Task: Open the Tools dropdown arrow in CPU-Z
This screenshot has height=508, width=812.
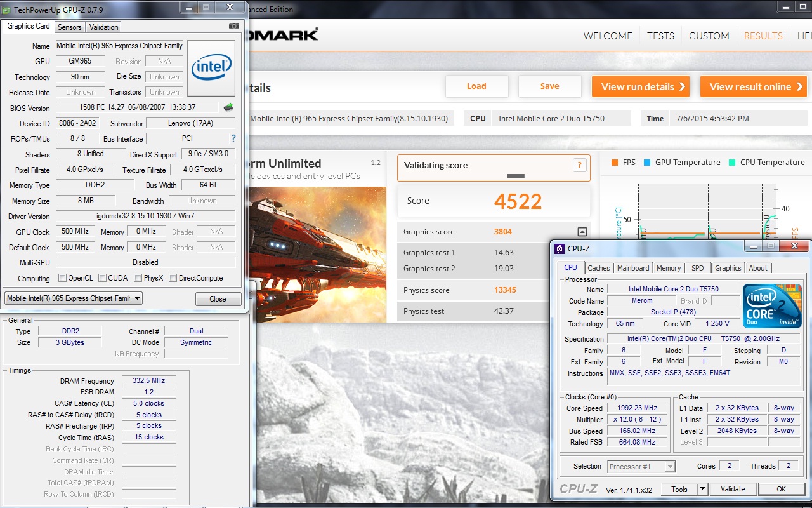Action: [x=702, y=489]
